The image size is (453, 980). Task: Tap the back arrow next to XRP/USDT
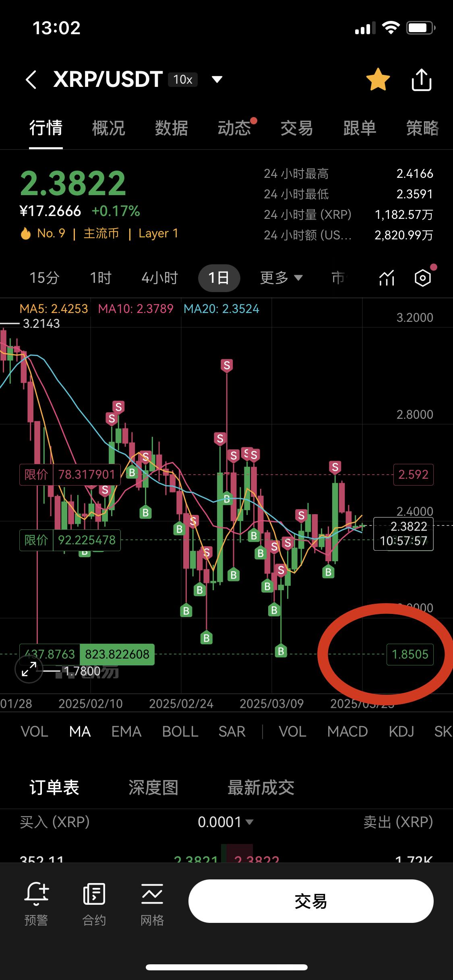click(31, 79)
